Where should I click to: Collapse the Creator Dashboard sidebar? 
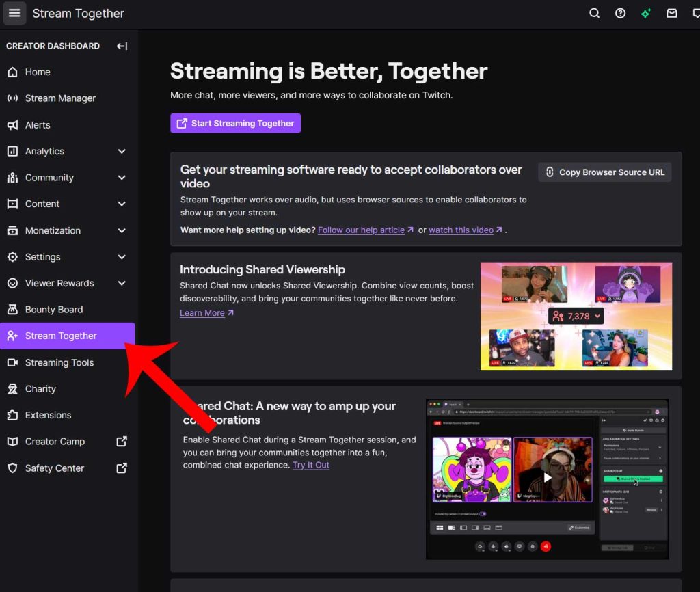(x=122, y=46)
